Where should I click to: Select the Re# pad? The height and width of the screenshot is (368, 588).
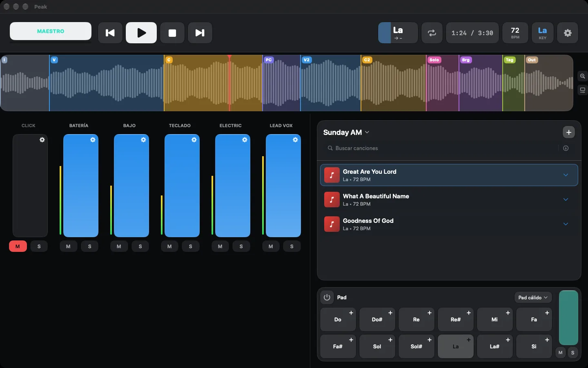click(x=456, y=319)
